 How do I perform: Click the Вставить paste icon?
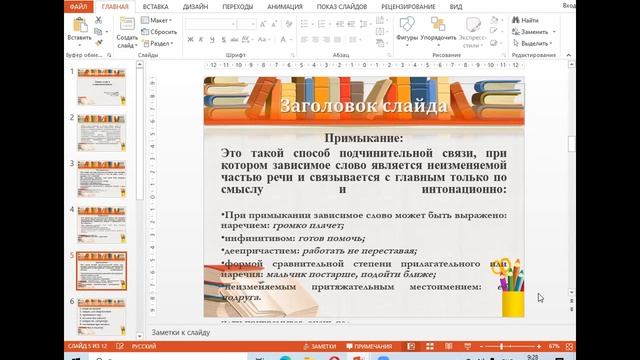(80, 25)
